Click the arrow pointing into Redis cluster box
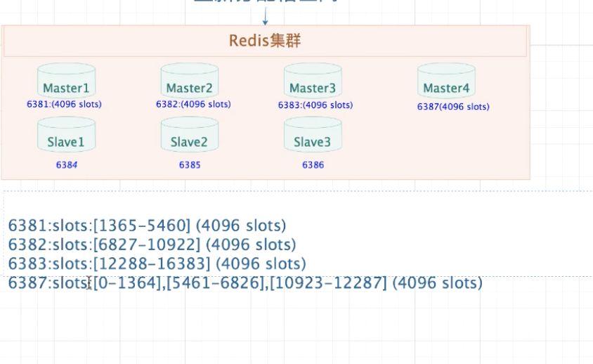 [265, 20]
